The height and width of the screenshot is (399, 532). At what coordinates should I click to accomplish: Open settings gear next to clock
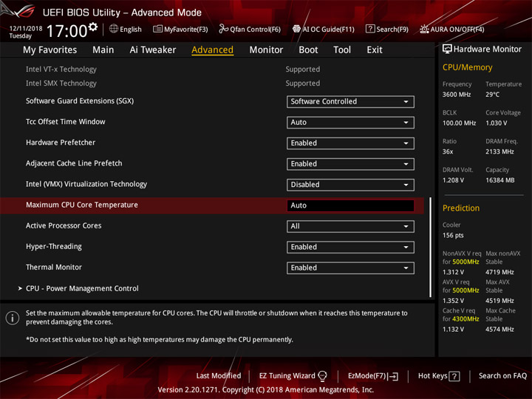93,27
